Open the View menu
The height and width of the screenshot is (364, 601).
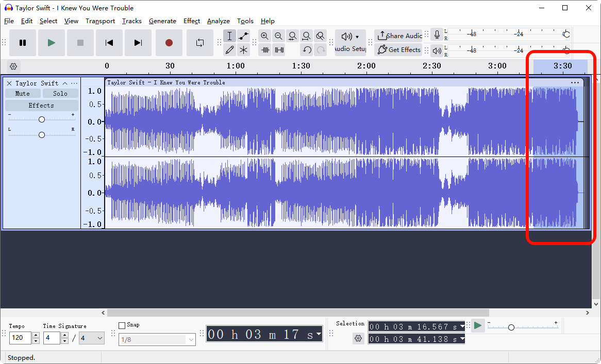71,21
